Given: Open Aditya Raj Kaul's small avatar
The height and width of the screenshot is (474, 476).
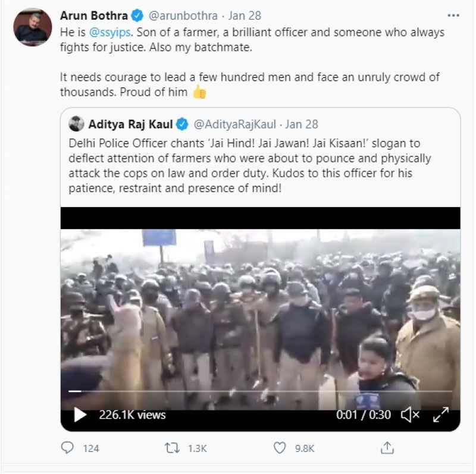Looking at the screenshot, I should (x=76, y=124).
